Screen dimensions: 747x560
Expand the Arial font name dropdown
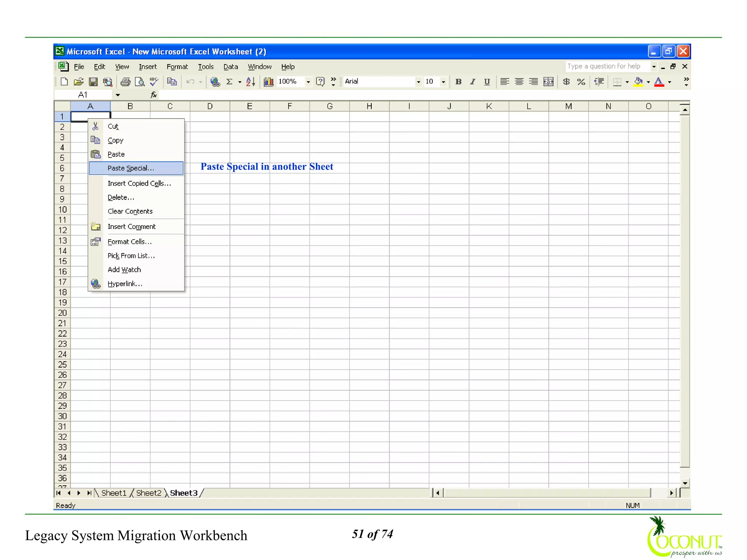click(418, 82)
